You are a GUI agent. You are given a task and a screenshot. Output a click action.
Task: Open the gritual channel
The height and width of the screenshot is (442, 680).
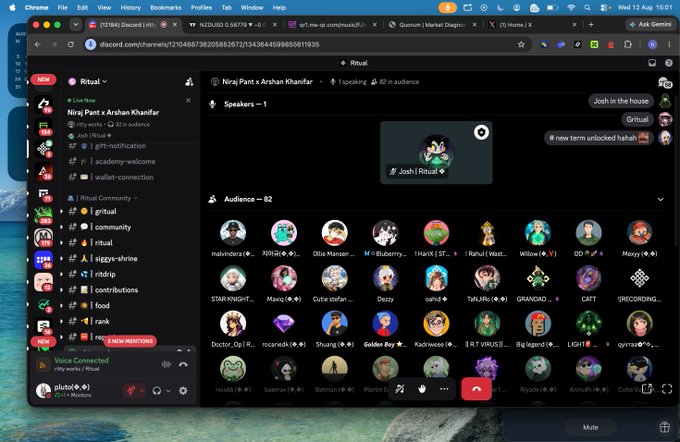coord(130,211)
